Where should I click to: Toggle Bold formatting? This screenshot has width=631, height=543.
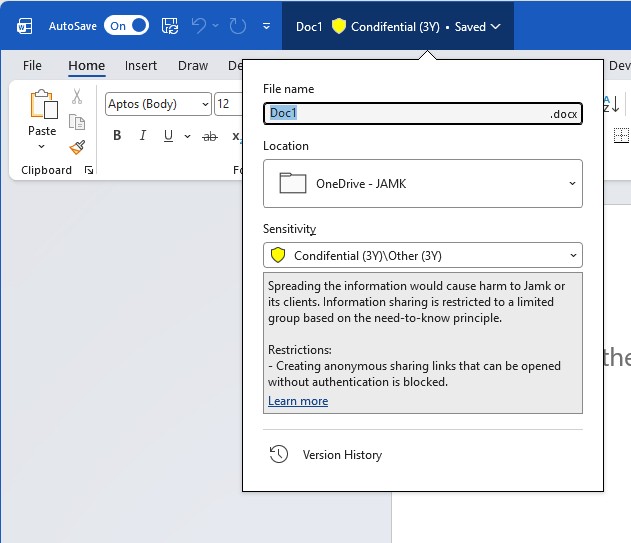117,136
